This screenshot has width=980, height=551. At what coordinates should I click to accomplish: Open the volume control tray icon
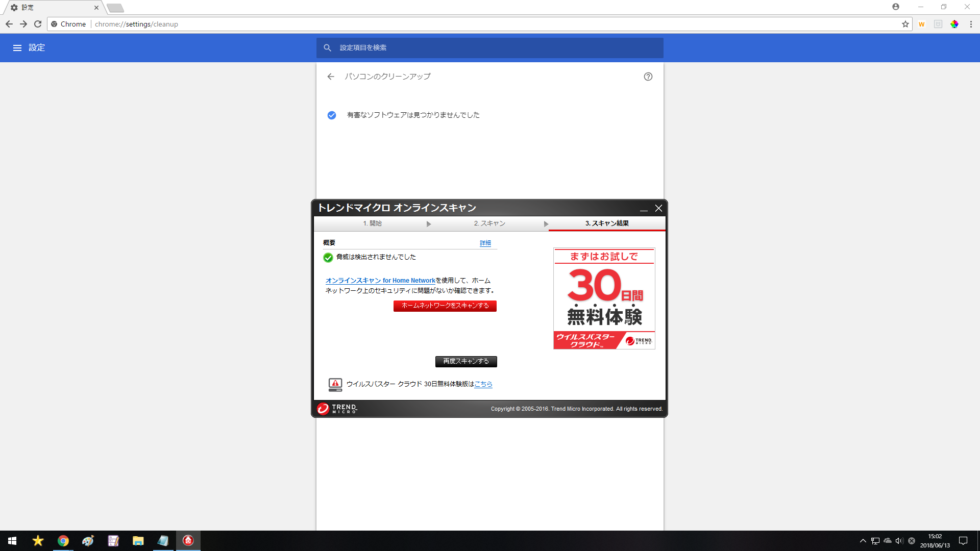click(899, 541)
